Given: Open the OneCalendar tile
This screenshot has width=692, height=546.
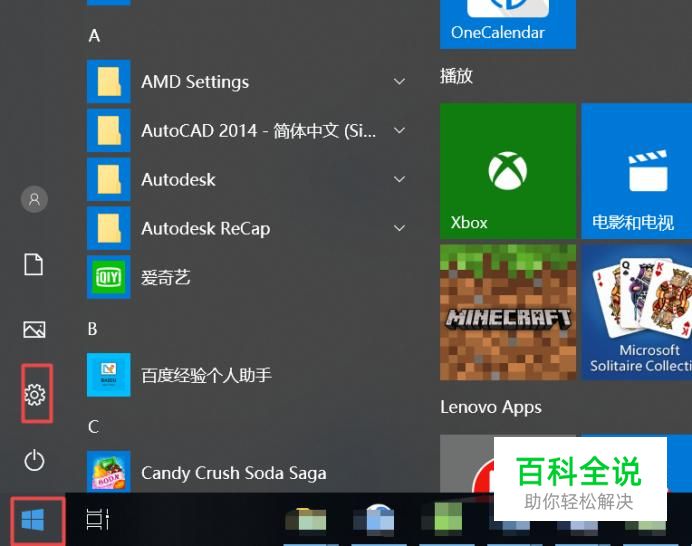Looking at the screenshot, I should [508, 24].
